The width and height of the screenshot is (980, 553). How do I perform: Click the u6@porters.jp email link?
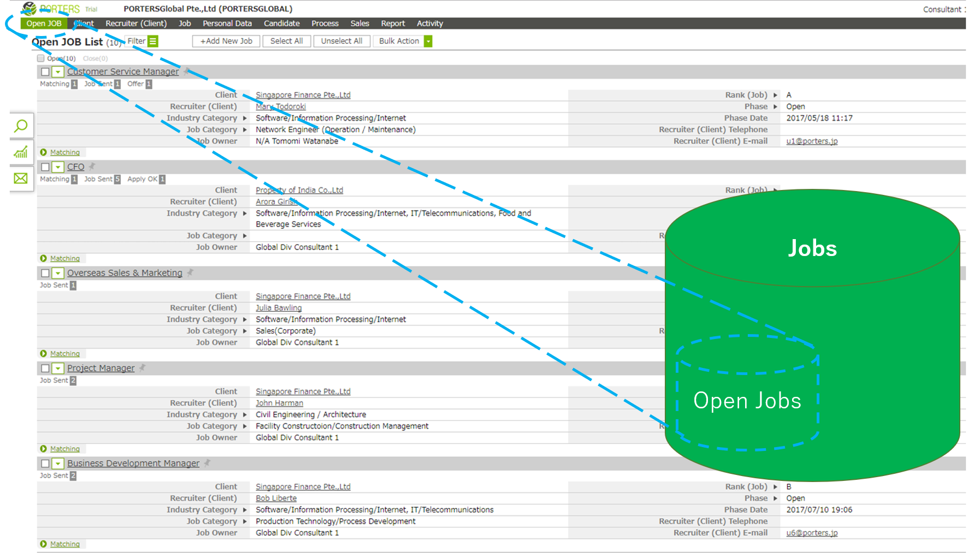pos(812,533)
